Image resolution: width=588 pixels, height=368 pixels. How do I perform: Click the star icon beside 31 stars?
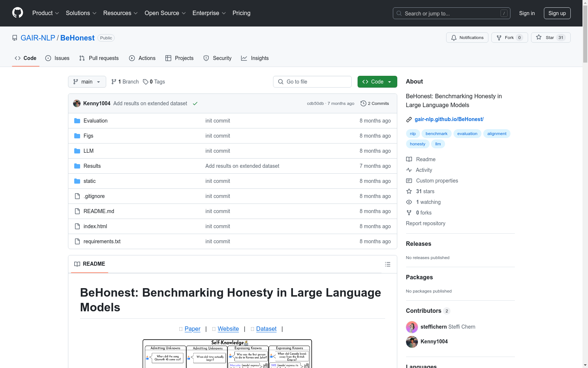[x=409, y=191]
